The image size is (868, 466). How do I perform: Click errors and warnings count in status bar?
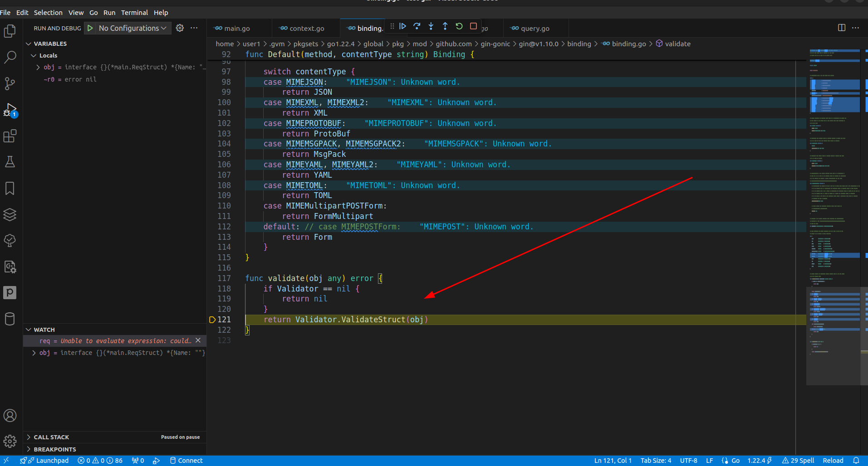pyautogui.click(x=100, y=461)
